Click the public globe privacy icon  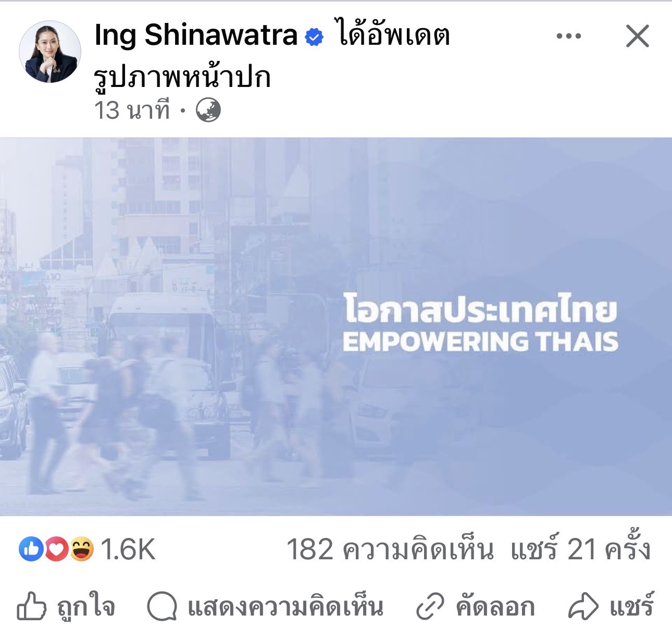[x=208, y=110]
